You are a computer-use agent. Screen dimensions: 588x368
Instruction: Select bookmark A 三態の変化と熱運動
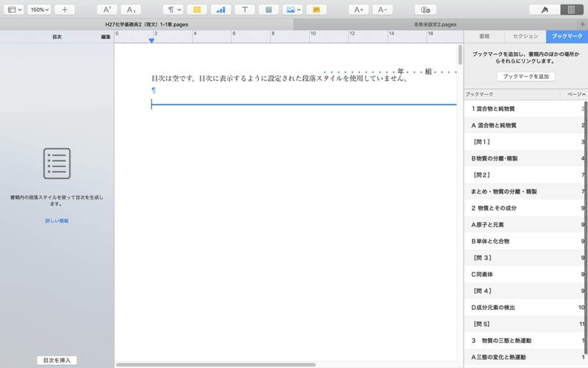click(x=526, y=357)
